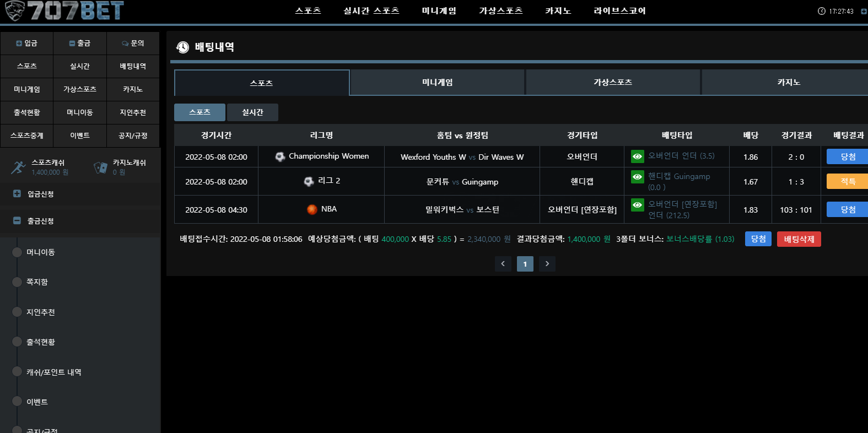
Task: Open the 가상스포츠 top menu
Action: [x=501, y=10]
